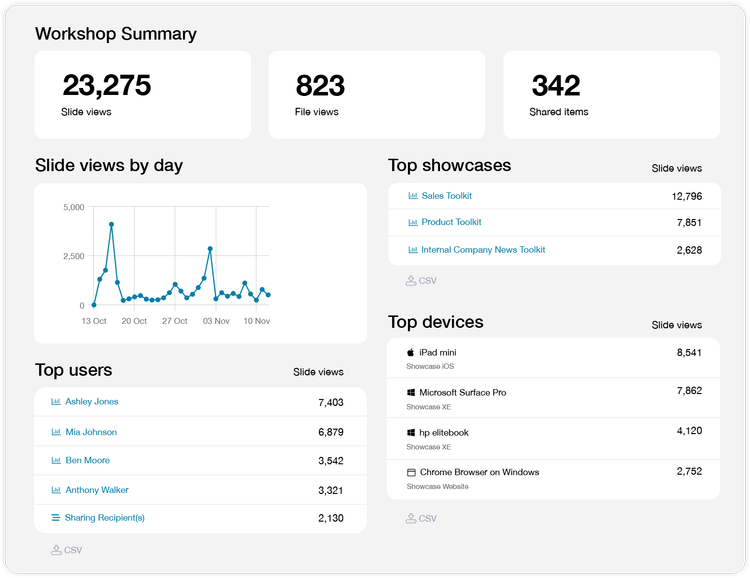Screen dimensions: 750x578
Task: Click the 2,752 value for Chrome Browser
Action: (x=689, y=471)
